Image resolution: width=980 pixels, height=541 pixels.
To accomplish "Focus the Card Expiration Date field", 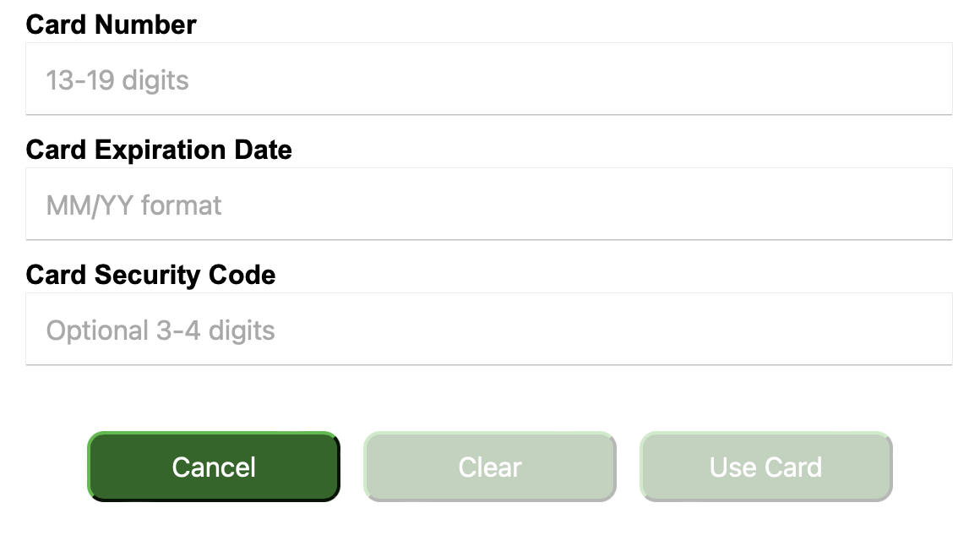I will click(x=489, y=204).
